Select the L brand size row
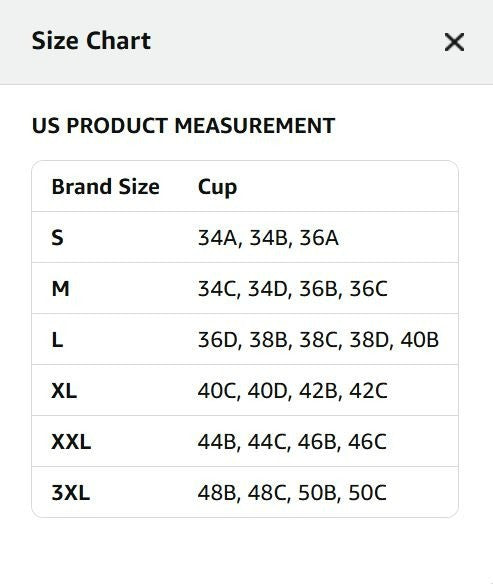 245,339
